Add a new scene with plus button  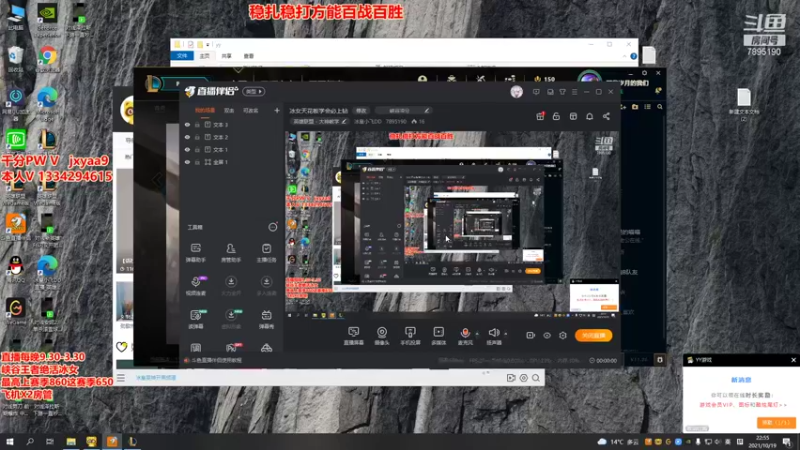pyautogui.click(x=277, y=110)
